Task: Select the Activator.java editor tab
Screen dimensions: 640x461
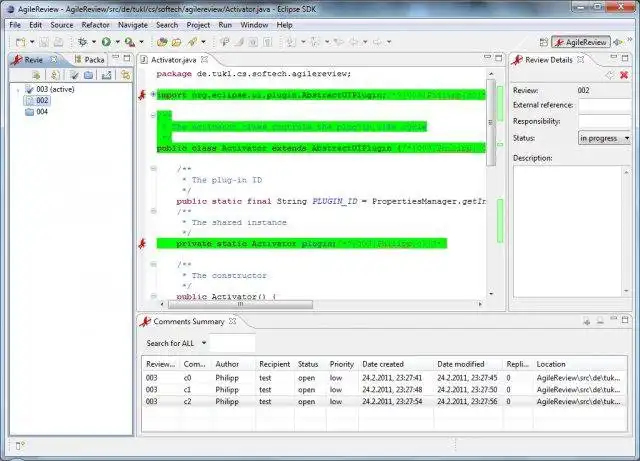Action: (x=173, y=60)
